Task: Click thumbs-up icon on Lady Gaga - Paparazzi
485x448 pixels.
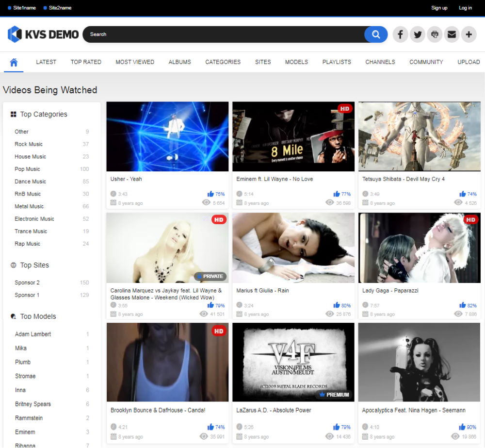Action: [x=462, y=305]
